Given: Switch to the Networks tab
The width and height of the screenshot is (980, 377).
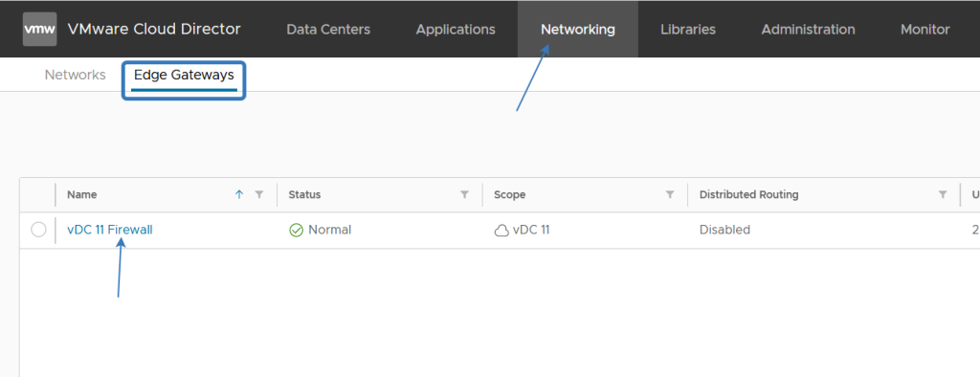Looking at the screenshot, I should coord(75,75).
